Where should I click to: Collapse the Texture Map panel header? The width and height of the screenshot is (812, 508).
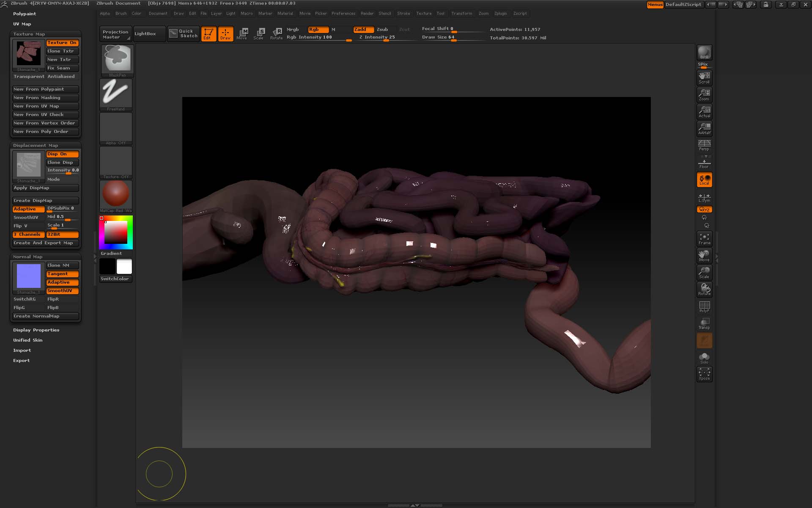tap(29, 34)
